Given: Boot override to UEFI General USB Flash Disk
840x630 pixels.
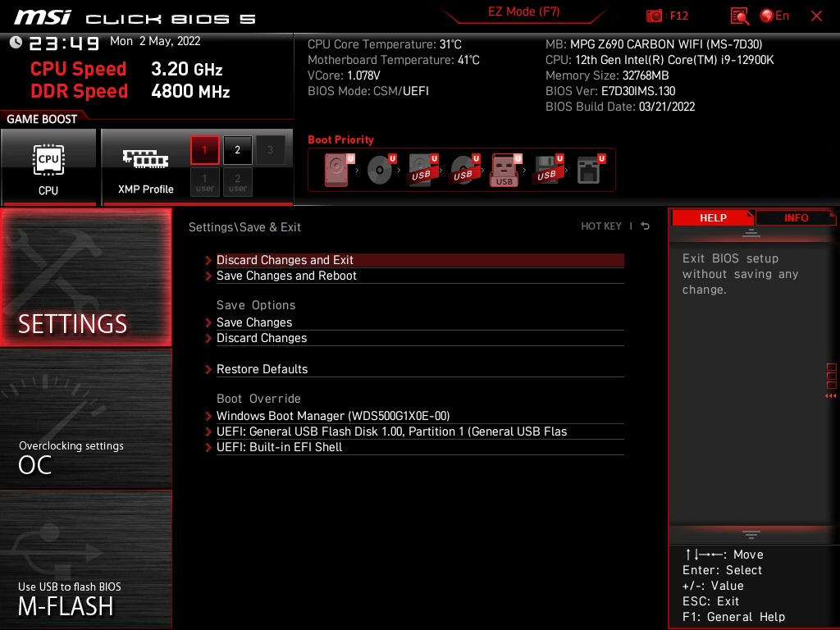Looking at the screenshot, I should (x=420, y=431).
